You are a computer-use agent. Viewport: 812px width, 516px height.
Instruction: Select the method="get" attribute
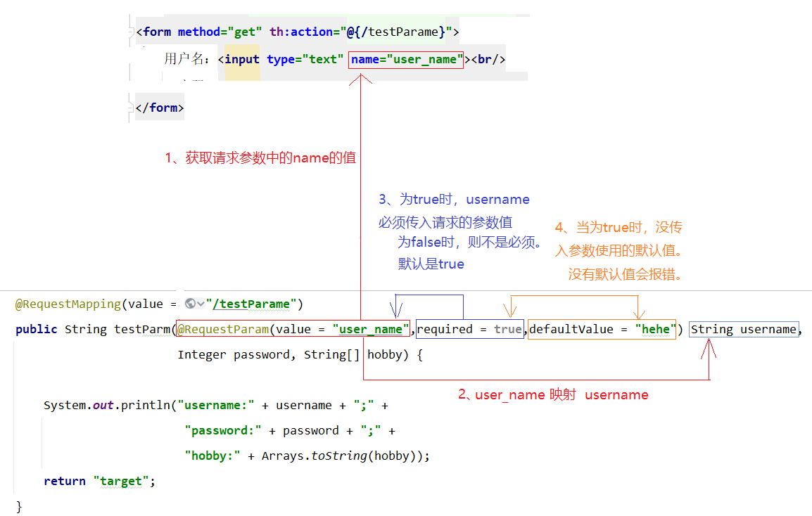pyautogui.click(x=220, y=32)
